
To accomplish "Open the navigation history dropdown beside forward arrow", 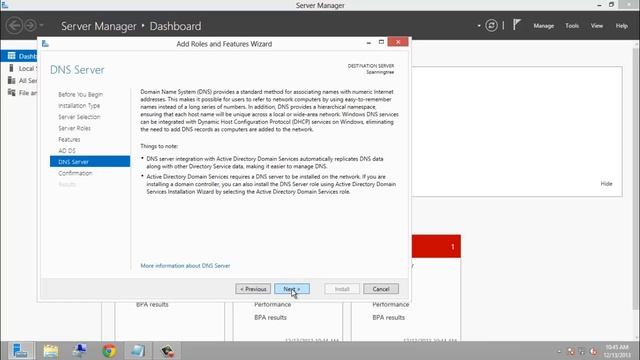I will coord(42,26).
